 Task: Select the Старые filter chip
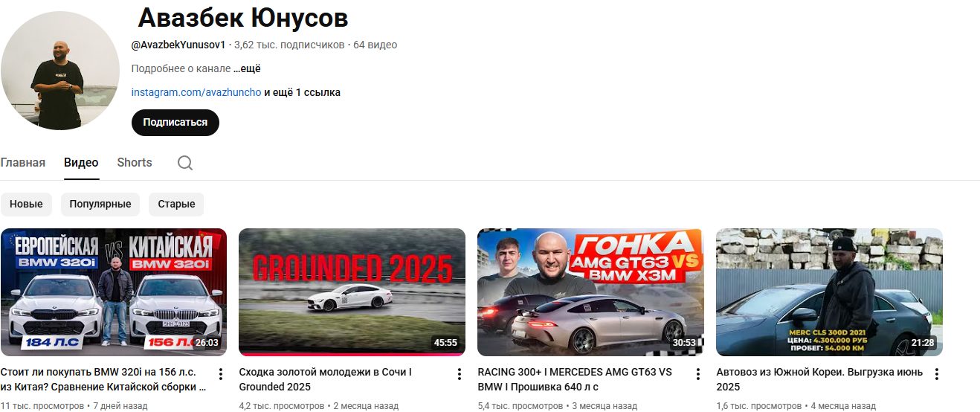click(176, 204)
